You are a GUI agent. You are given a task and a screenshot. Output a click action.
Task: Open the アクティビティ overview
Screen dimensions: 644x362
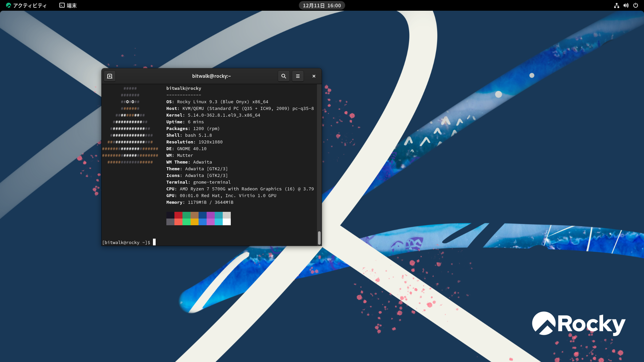pyautogui.click(x=30, y=5)
